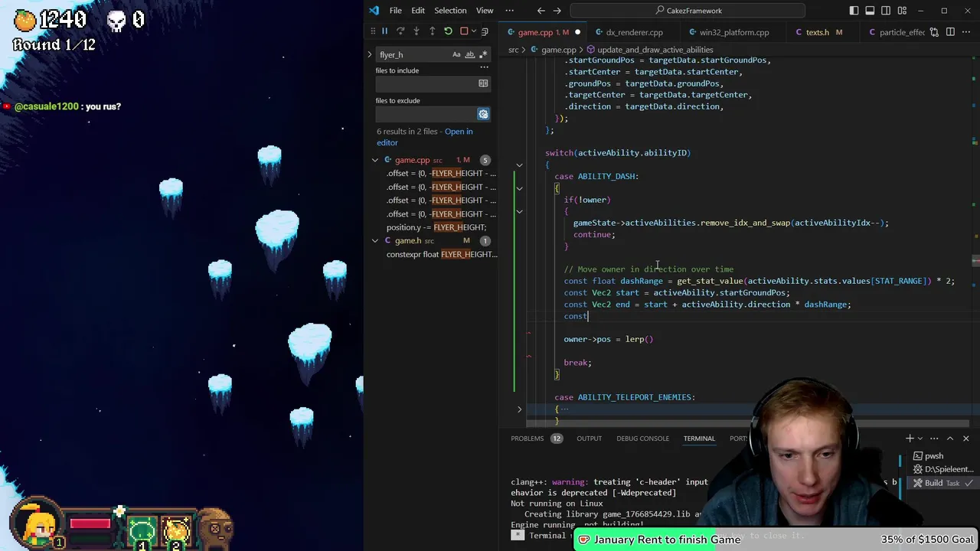980x551 pixels.
Task: Create a new terminal with plus icon
Action: pos(910,439)
